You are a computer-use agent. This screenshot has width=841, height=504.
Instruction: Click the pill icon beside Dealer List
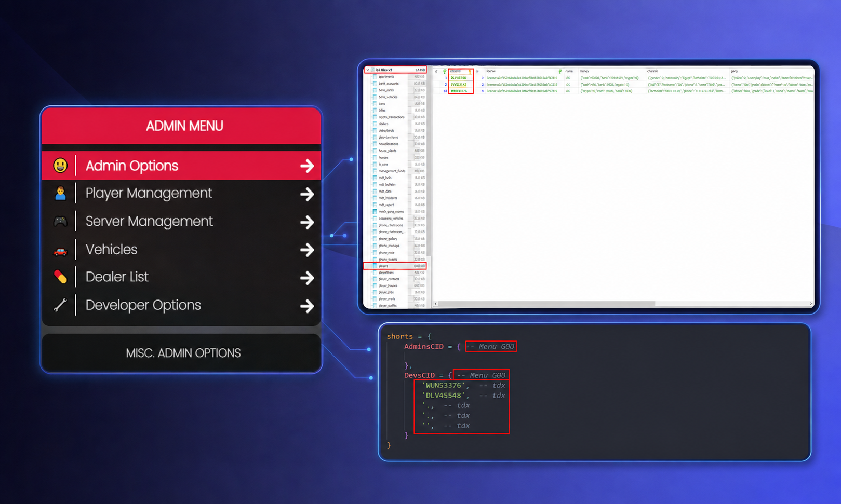[60, 277]
